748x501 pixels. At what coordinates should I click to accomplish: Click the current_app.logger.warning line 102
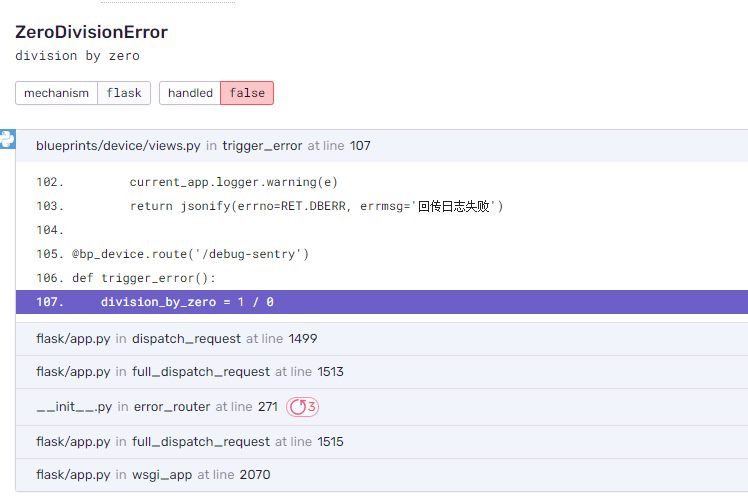click(233, 182)
